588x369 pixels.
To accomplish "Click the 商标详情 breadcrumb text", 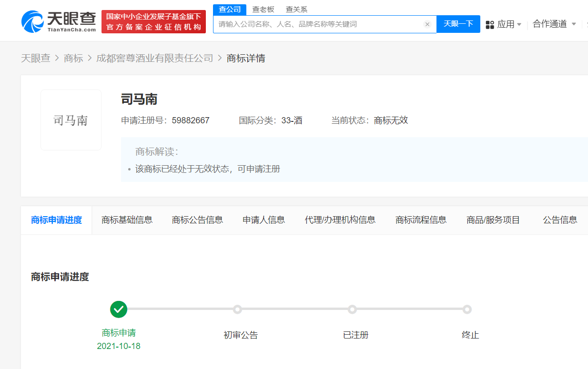I will 246,58.
